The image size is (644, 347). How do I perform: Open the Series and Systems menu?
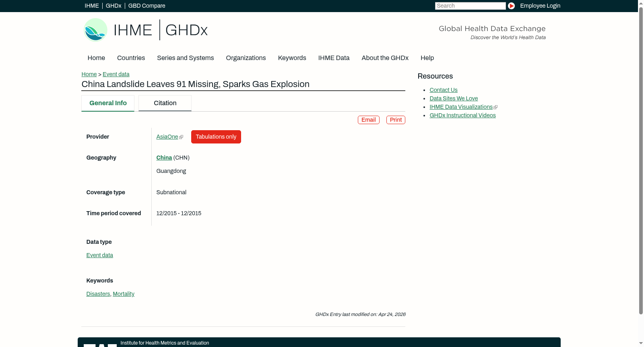click(185, 58)
